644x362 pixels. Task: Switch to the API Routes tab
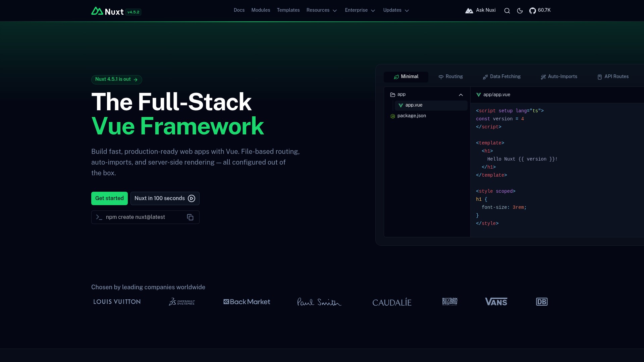click(613, 77)
